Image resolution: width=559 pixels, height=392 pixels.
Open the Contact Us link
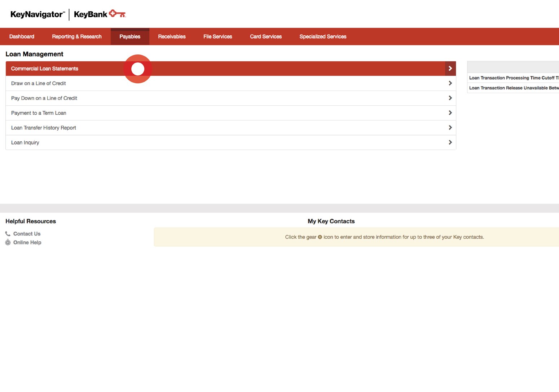26,234
